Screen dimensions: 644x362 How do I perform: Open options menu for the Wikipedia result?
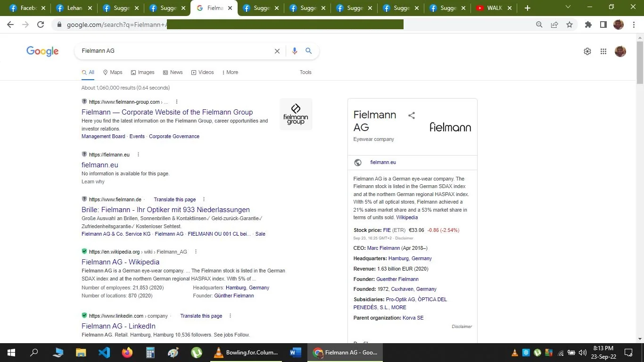pos(196,252)
